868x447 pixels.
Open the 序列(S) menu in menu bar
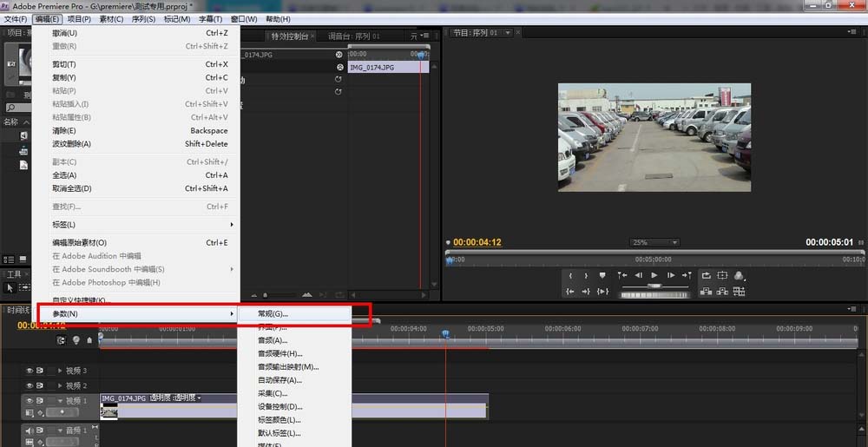click(x=142, y=19)
